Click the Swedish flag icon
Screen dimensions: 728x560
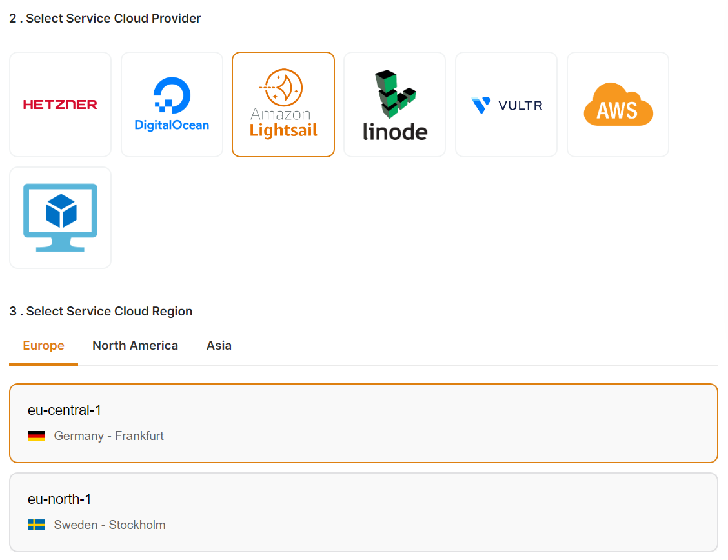[x=36, y=525]
